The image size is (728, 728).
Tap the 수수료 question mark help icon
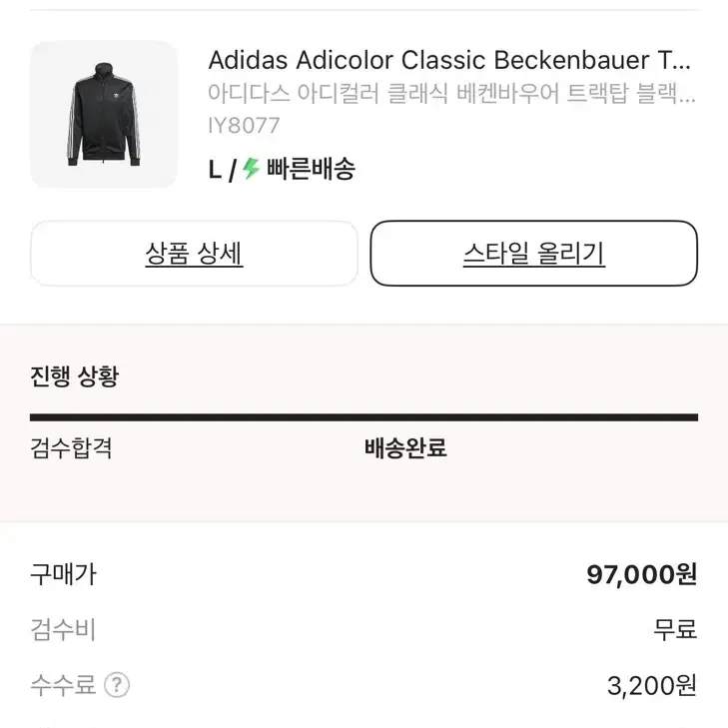[x=117, y=685]
